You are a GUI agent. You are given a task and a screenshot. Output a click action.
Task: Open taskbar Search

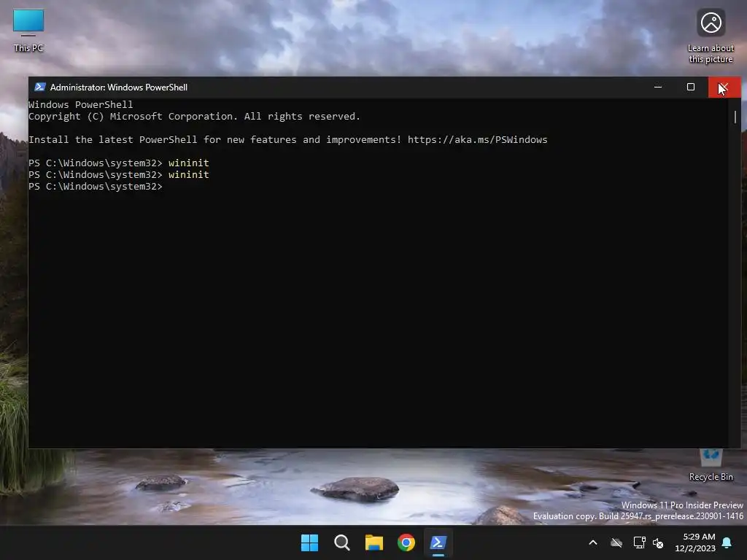click(341, 542)
